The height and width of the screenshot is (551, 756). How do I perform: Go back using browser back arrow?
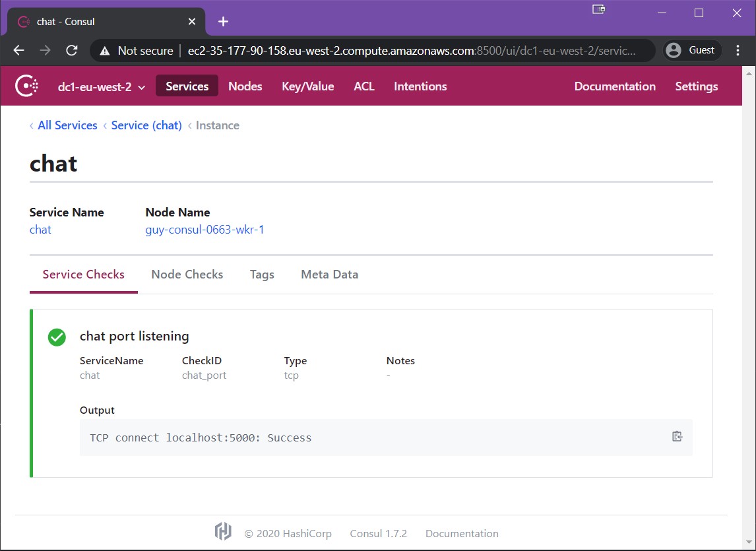[x=19, y=50]
